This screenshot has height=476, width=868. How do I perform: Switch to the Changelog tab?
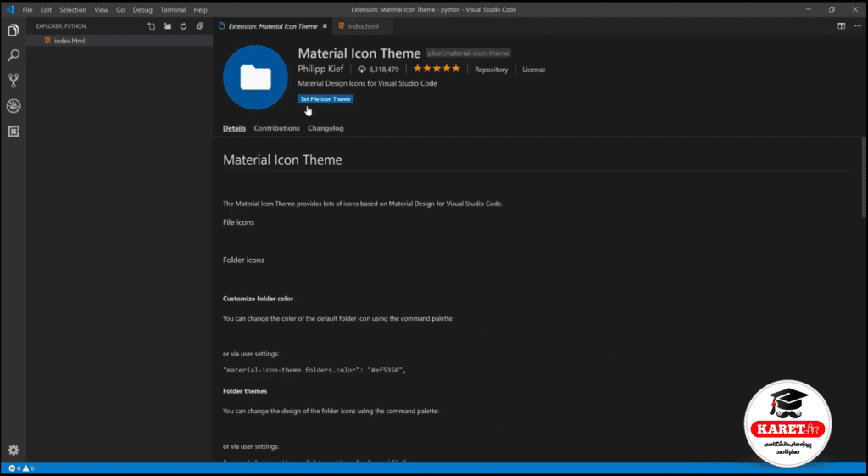coord(325,128)
